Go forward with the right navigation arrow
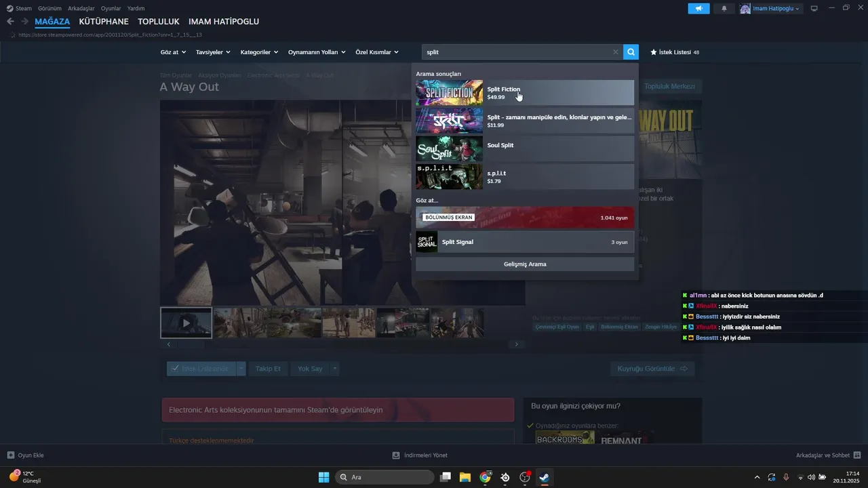 [24, 21]
